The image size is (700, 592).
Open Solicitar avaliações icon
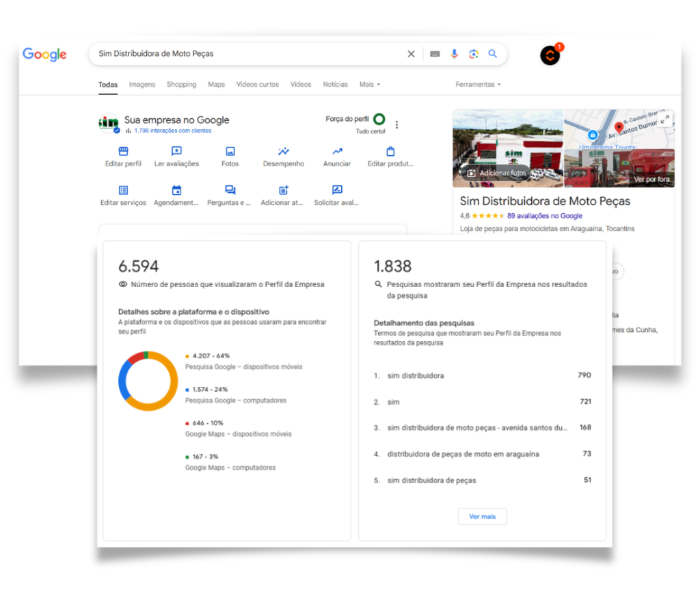coord(337,190)
